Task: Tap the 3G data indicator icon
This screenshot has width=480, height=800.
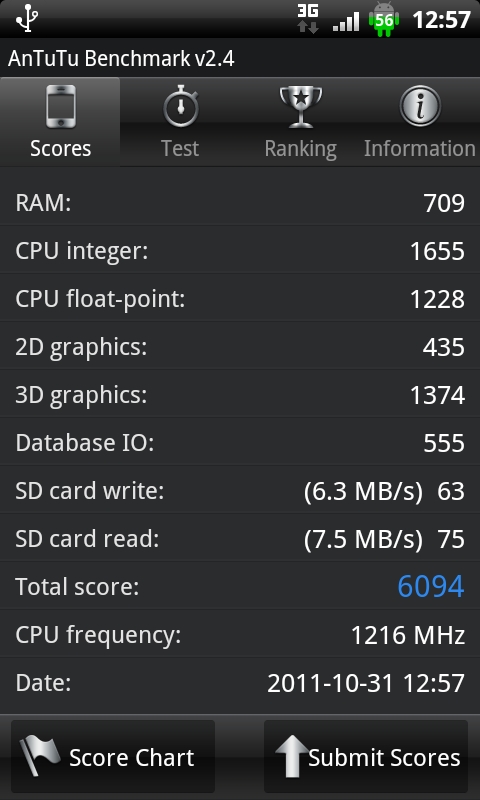Action: click(x=308, y=19)
